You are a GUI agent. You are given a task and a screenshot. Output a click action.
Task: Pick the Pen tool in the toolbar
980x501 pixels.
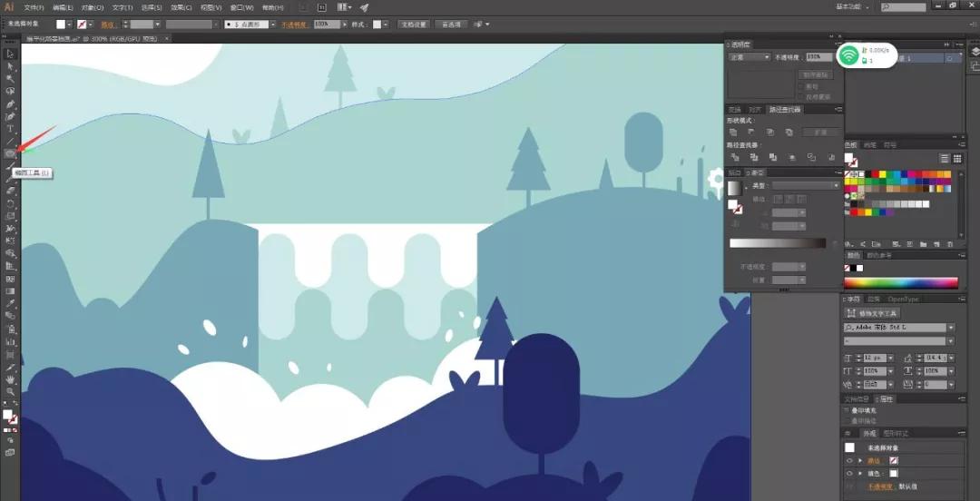point(10,104)
